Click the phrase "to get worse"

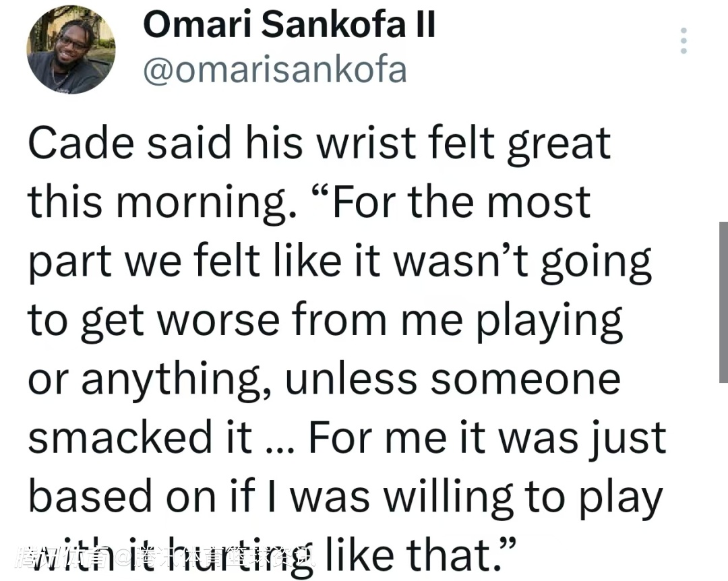tap(153, 320)
